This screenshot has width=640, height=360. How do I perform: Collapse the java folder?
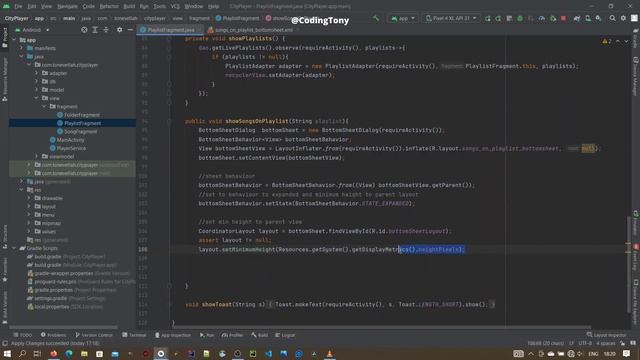(22, 56)
